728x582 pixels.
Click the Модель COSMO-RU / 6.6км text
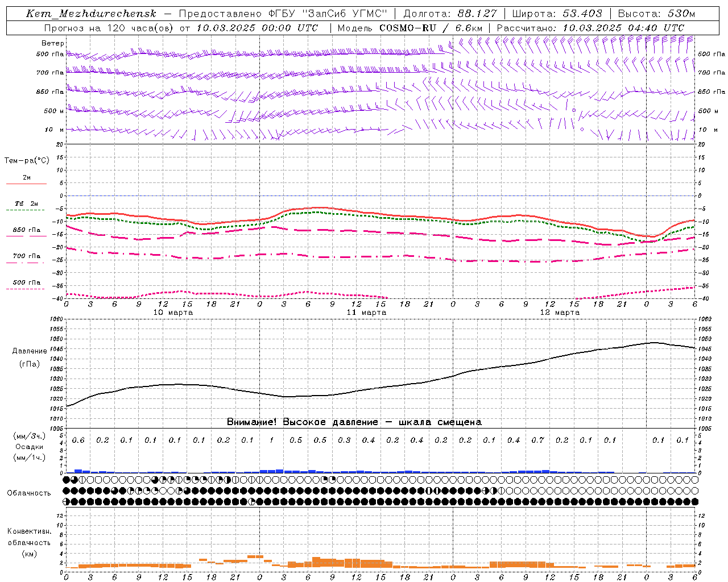coord(410,28)
